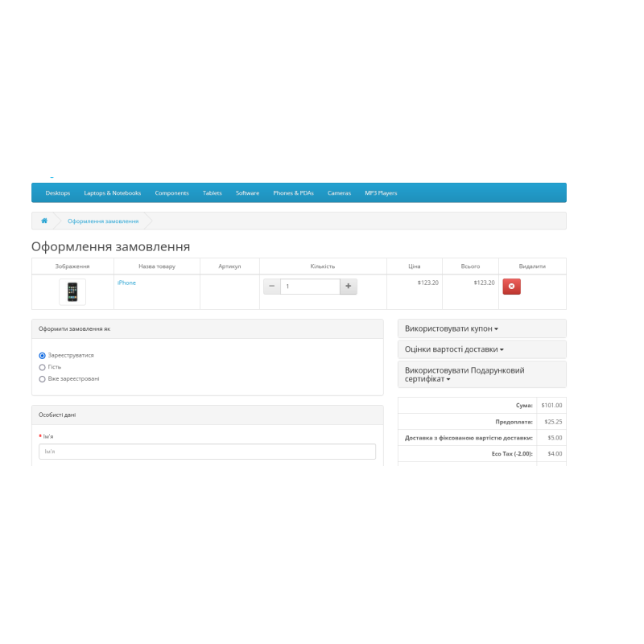Browse the Laptops & Notebooks menu
644x644 pixels.
[x=112, y=192]
